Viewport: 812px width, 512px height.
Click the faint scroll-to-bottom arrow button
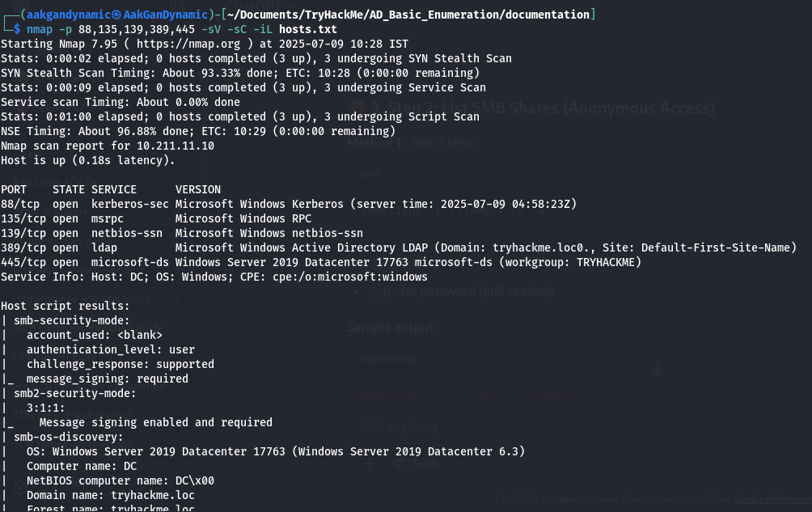(657, 369)
